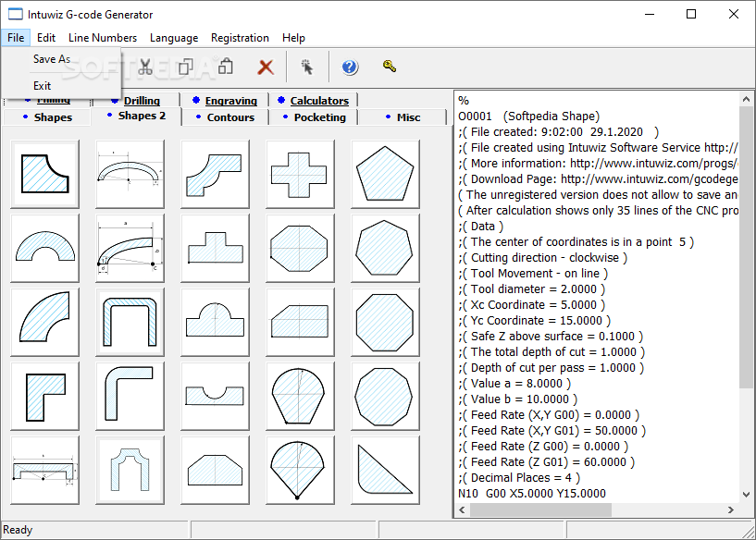Choose the quarter-ring curved sector shape
The height and width of the screenshot is (540, 756).
click(x=44, y=322)
